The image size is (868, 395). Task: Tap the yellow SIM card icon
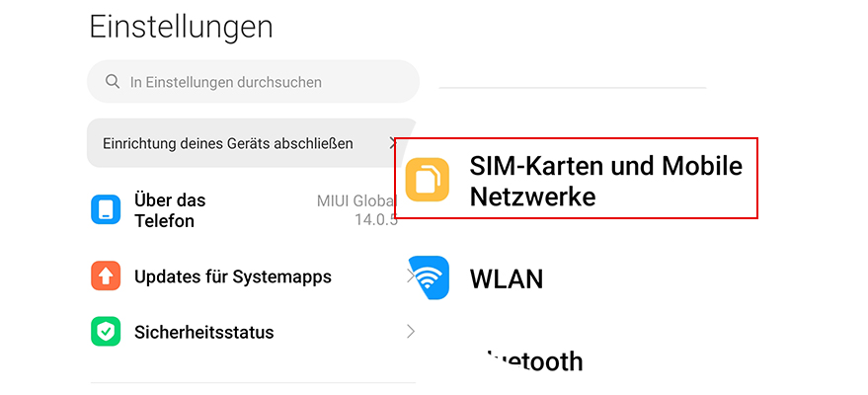[427, 180]
